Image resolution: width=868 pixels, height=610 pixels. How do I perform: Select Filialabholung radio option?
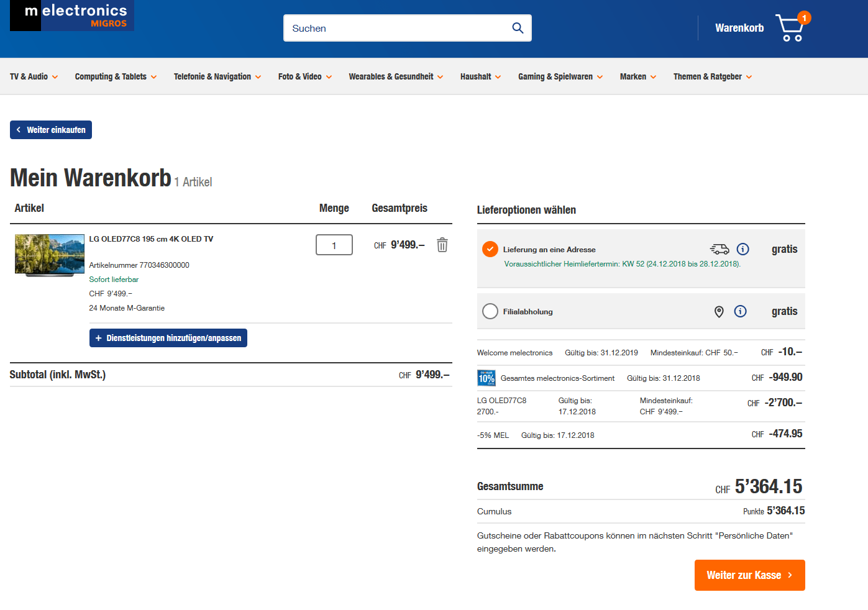click(x=490, y=311)
